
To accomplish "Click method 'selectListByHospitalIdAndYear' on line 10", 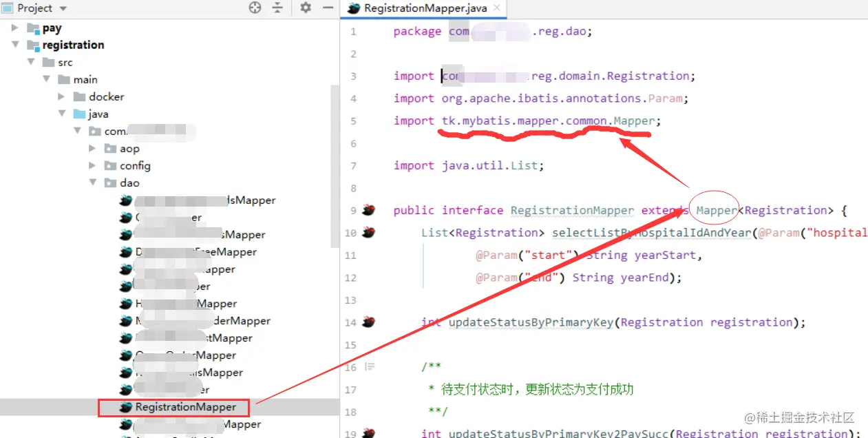I will [651, 232].
